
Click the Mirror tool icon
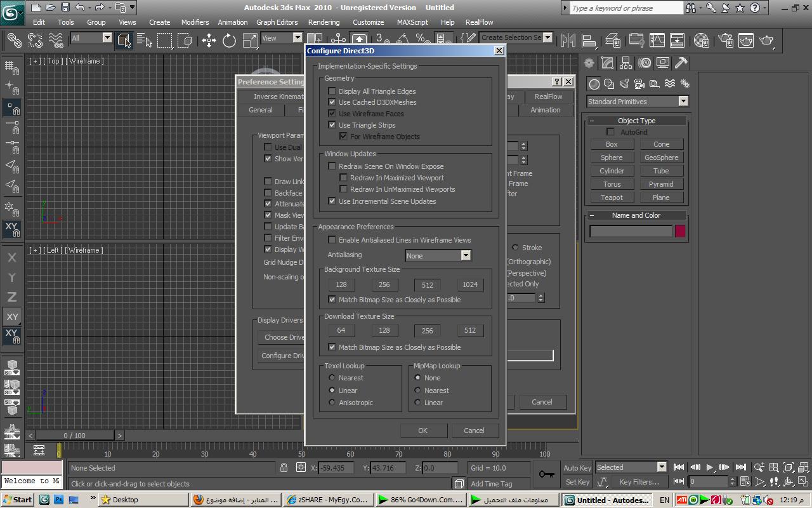point(568,40)
